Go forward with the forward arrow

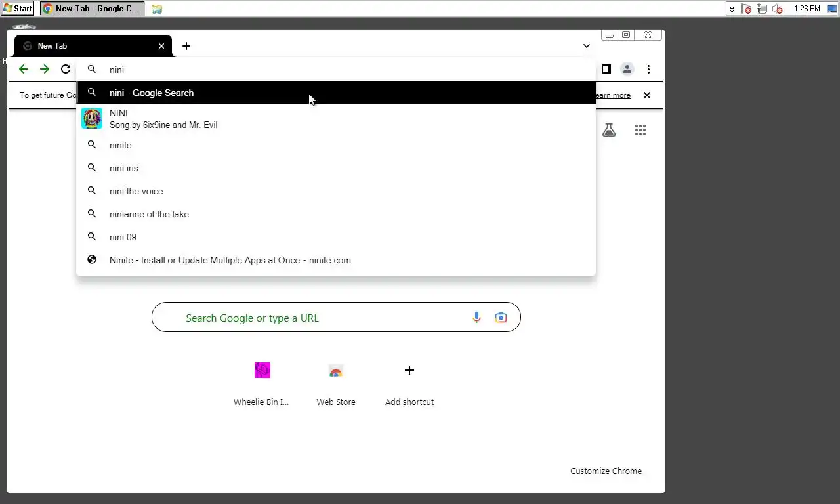point(45,69)
